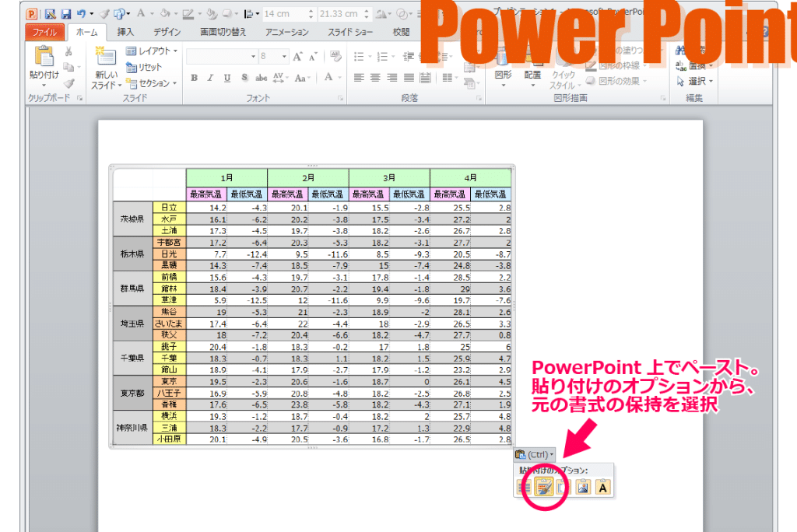Open the クリップボード dialog launcher
The image size is (797, 532).
80,99
